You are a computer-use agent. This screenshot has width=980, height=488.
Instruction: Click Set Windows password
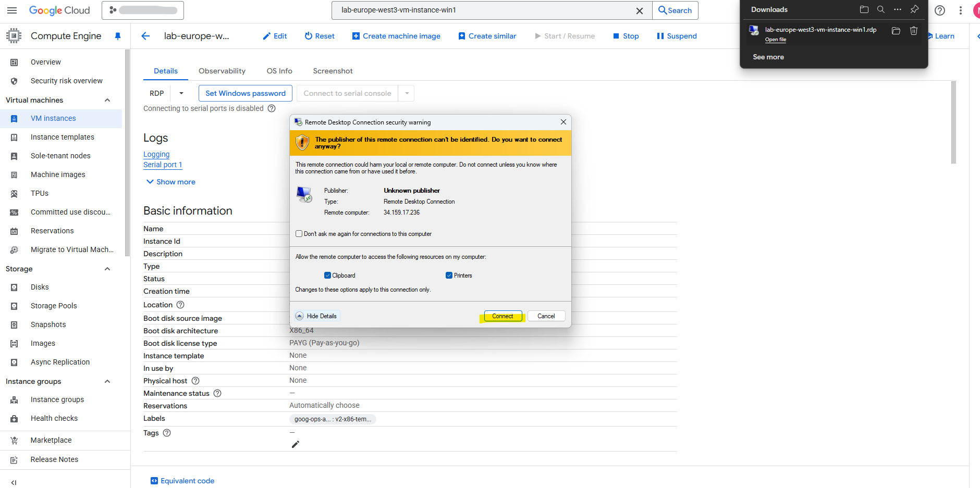(x=246, y=93)
